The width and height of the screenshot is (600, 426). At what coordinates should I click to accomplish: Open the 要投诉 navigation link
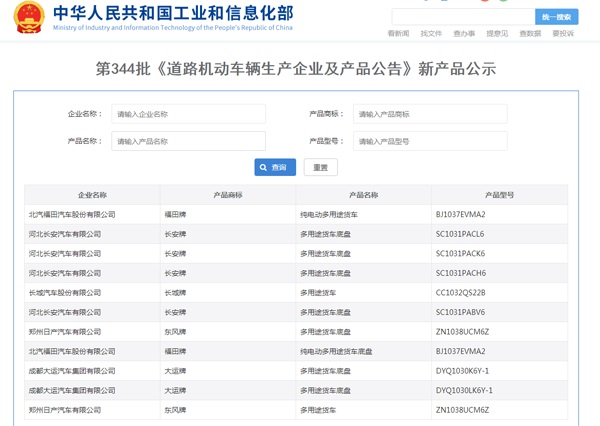click(563, 34)
